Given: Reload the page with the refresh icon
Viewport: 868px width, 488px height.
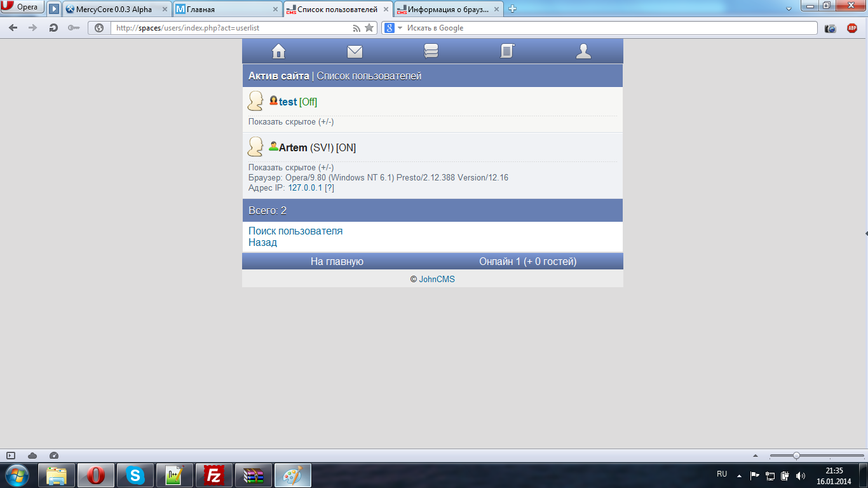Looking at the screenshot, I should pos(53,28).
